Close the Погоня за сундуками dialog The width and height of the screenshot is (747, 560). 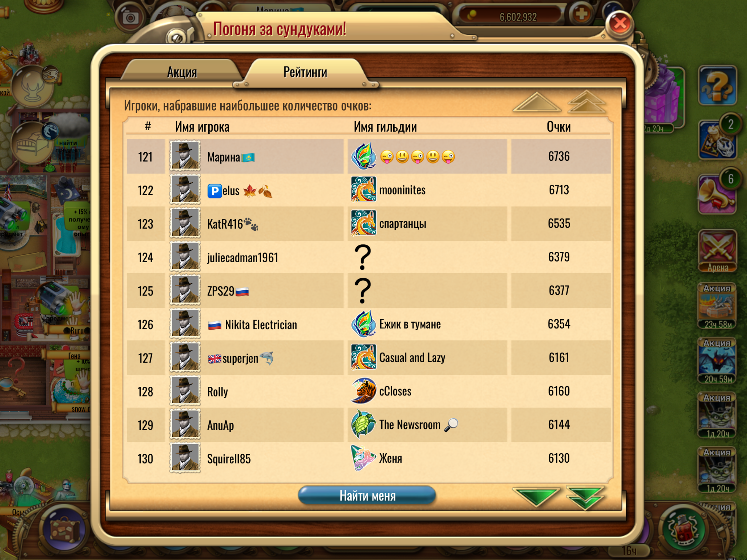point(620,24)
